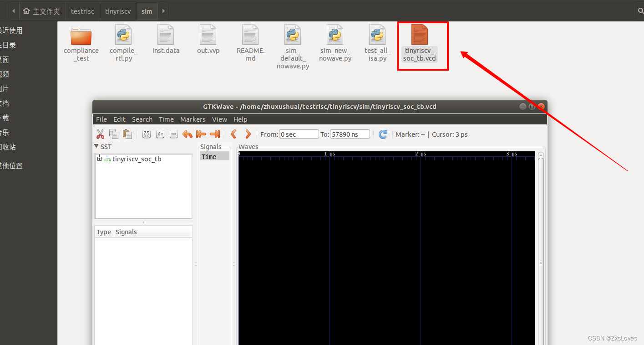The width and height of the screenshot is (644, 345).
Task: Select the sim_default_nowave.py file
Action: coord(293,47)
